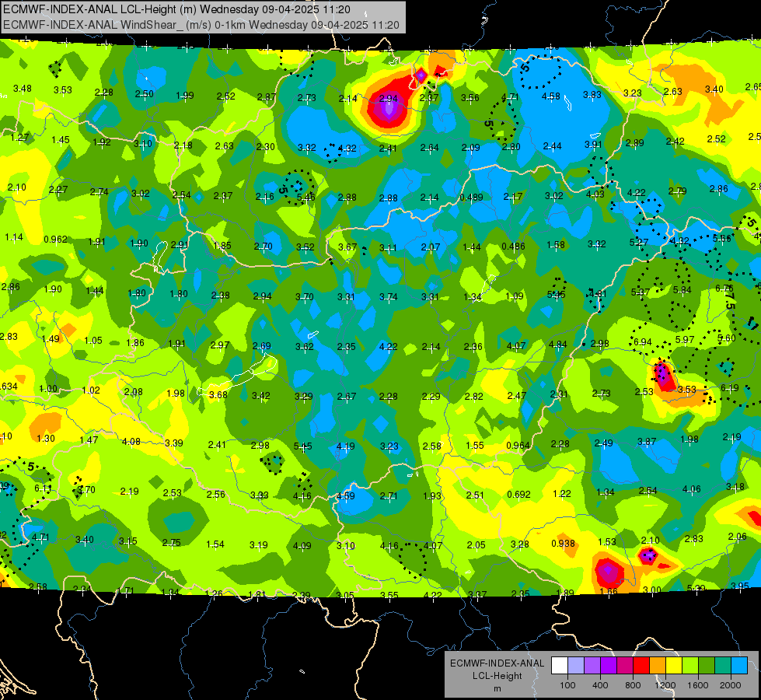Click the wind shear value 5.15
Image resolution: width=761 pixels, height=700 pixels.
(303, 446)
